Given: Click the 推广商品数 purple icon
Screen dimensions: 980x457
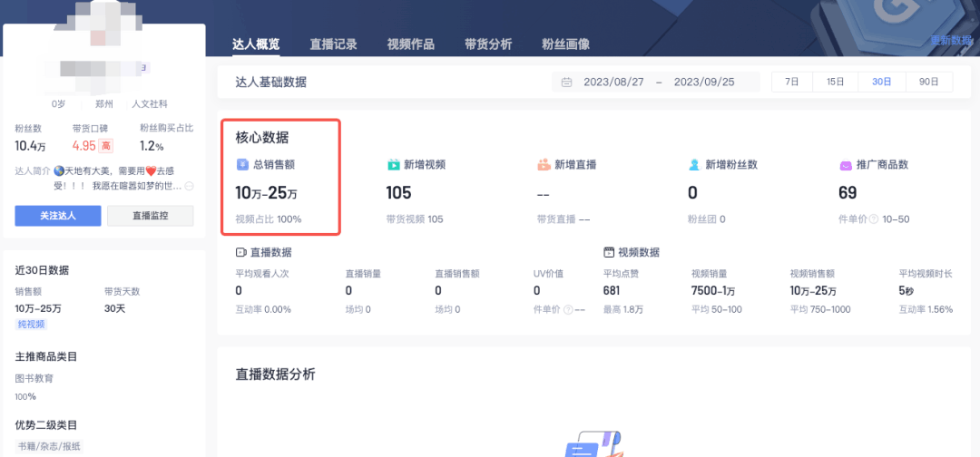Looking at the screenshot, I should [845, 165].
